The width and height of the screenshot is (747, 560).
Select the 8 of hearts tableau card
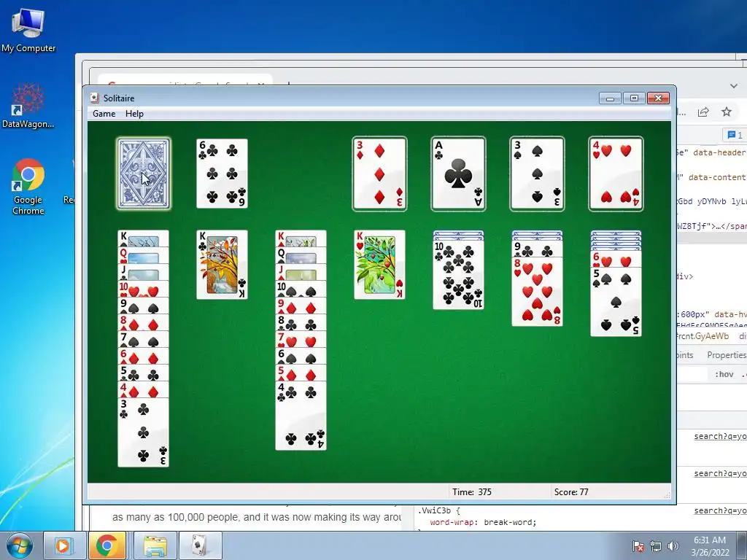(538, 292)
